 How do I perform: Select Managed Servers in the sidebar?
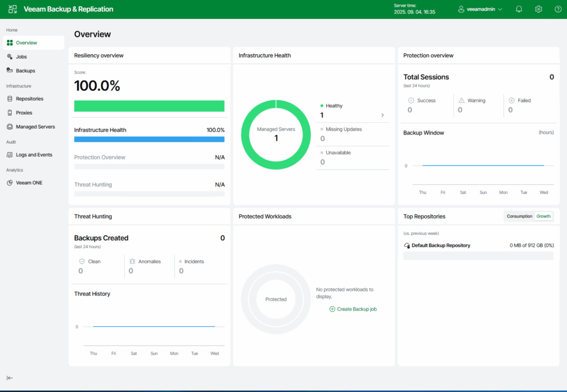[35, 127]
